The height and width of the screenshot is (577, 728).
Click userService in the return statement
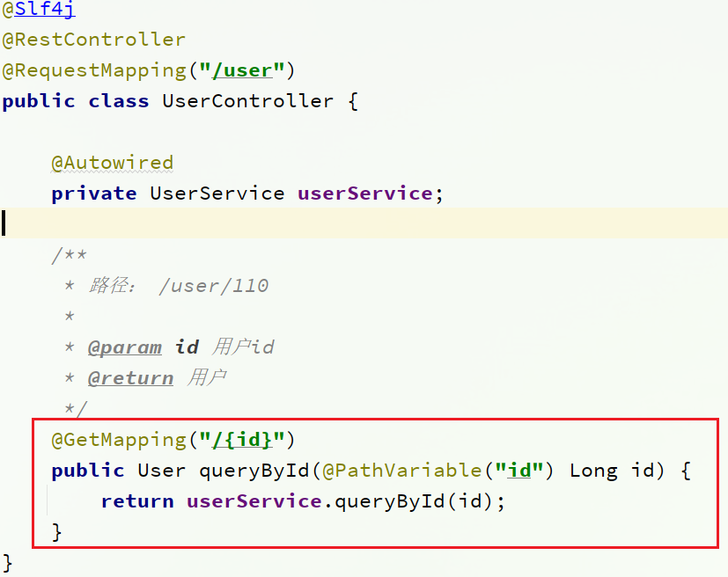coord(254,501)
